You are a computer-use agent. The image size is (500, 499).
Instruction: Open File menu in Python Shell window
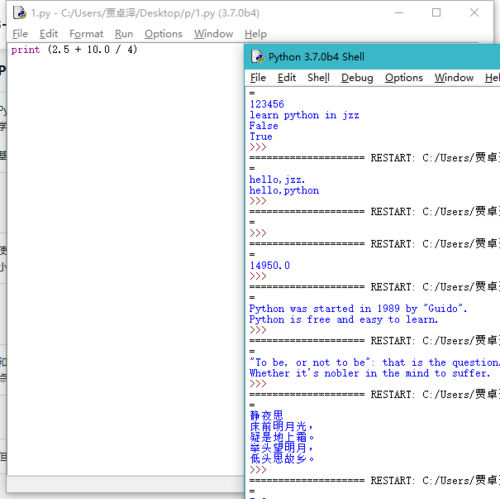258,78
